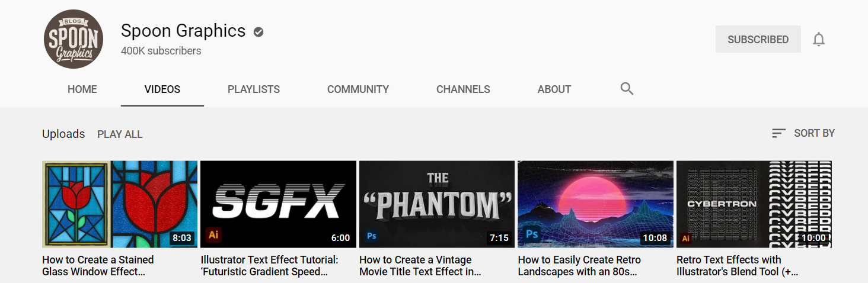Play the Cybertron video thumbnail

[x=754, y=204]
